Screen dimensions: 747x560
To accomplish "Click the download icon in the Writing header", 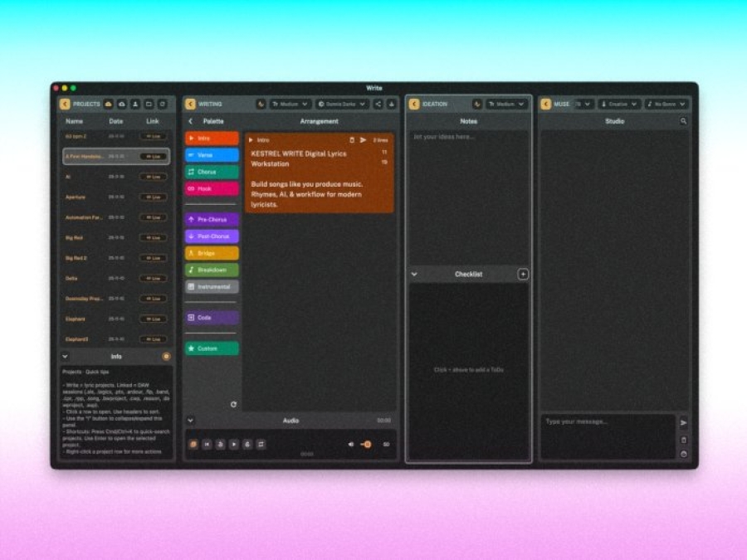I will 392,105.
